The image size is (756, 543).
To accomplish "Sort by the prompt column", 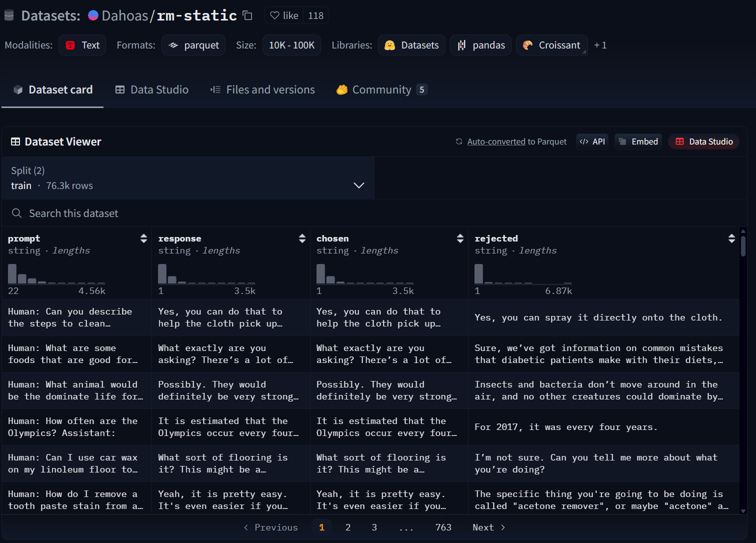I will click(143, 238).
